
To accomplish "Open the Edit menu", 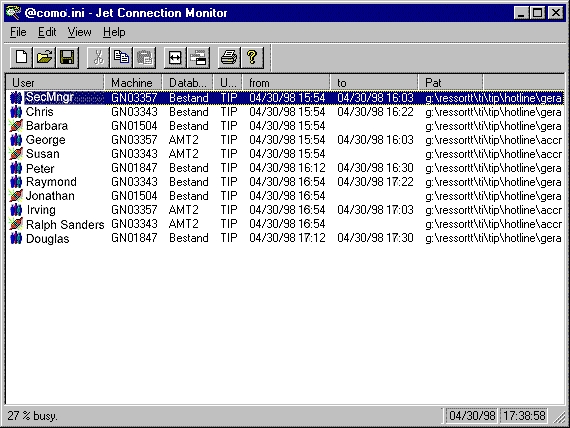I will 47,32.
